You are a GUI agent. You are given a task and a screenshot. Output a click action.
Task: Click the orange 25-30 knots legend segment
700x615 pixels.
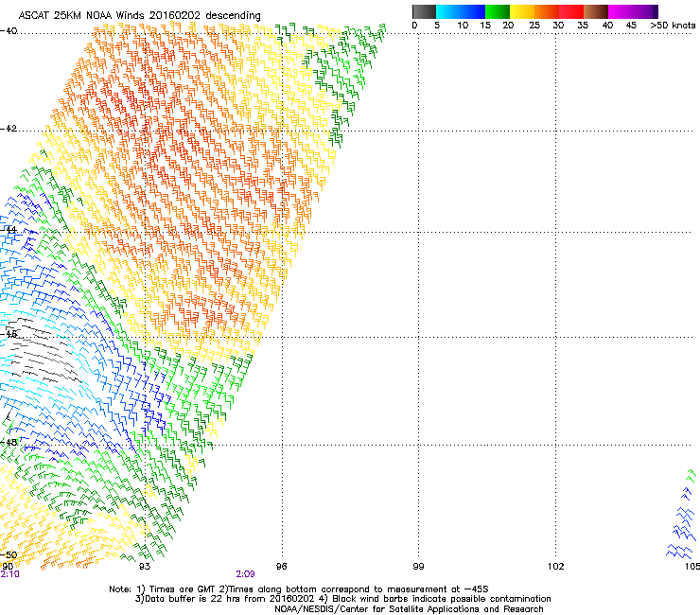pos(547,11)
